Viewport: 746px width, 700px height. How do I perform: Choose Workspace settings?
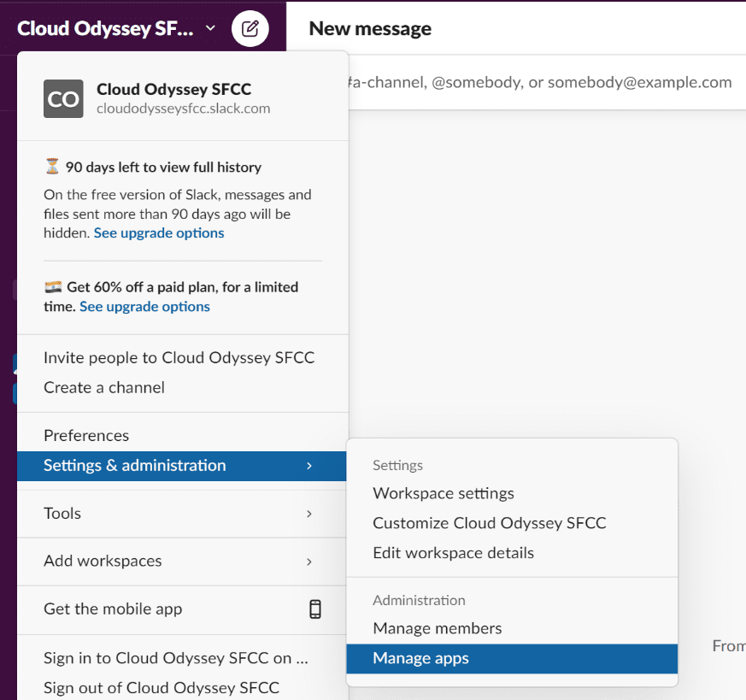coord(443,493)
